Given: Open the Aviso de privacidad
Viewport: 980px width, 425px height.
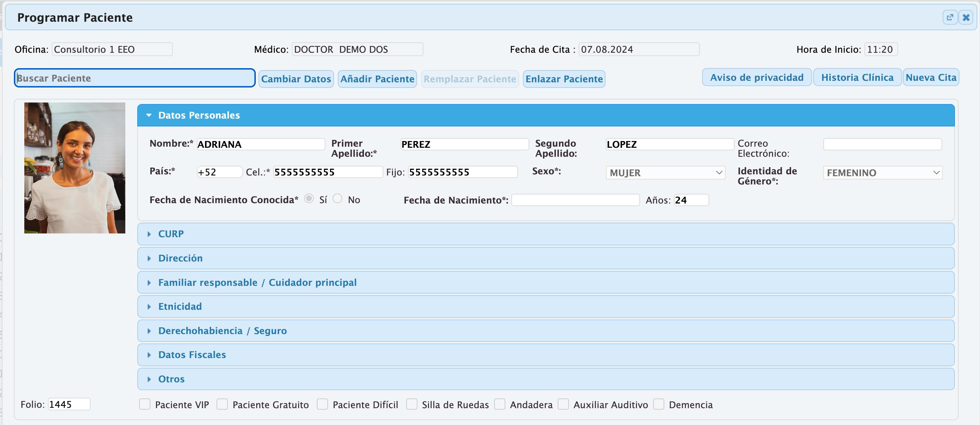Looking at the screenshot, I should [757, 77].
